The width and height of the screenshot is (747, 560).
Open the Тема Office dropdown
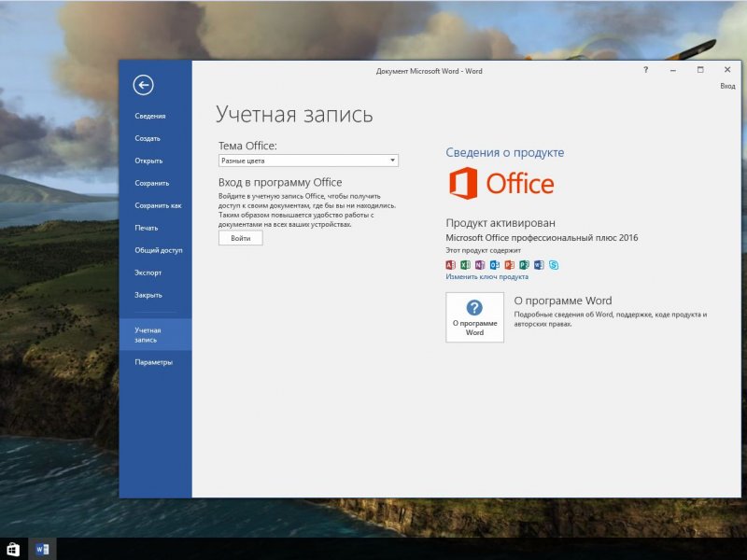click(x=308, y=161)
